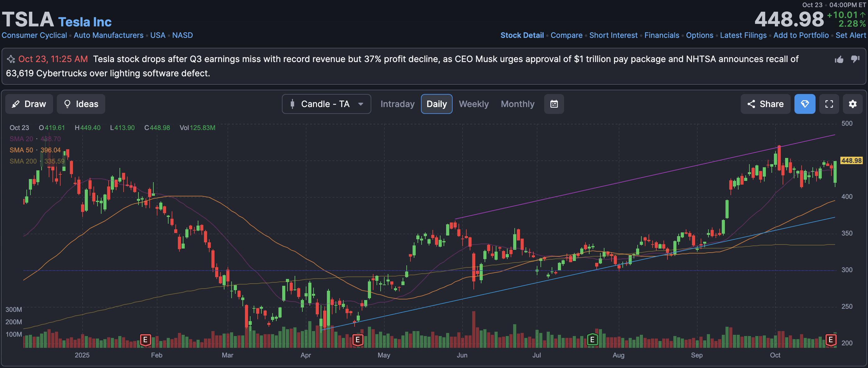Open the calendar date range picker
Image resolution: width=868 pixels, height=368 pixels.
pyautogui.click(x=554, y=104)
